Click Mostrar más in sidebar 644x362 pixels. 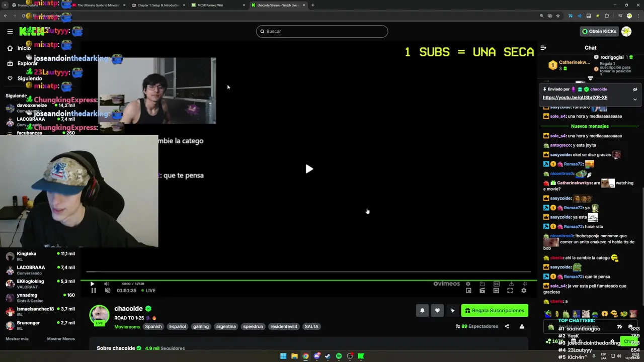pos(17,339)
